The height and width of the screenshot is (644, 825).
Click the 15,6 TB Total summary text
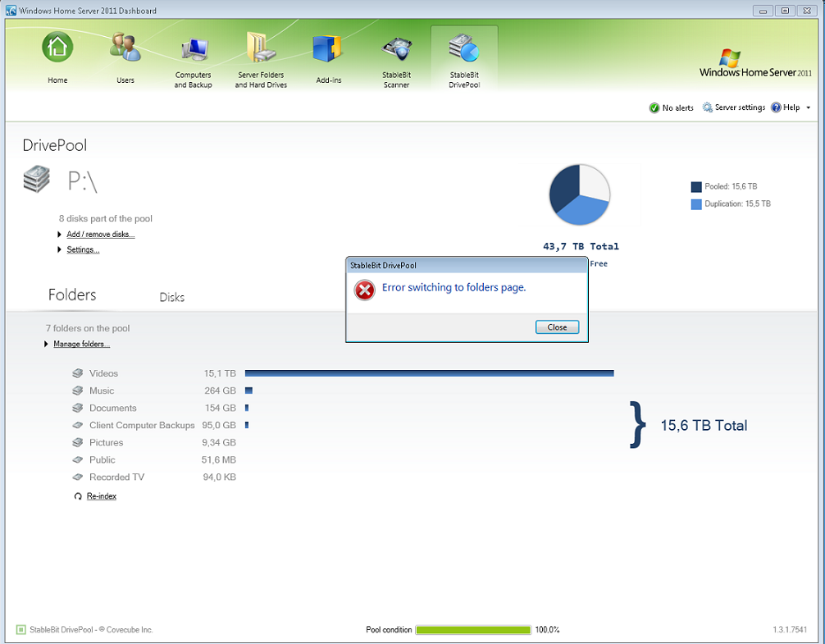[704, 425]
